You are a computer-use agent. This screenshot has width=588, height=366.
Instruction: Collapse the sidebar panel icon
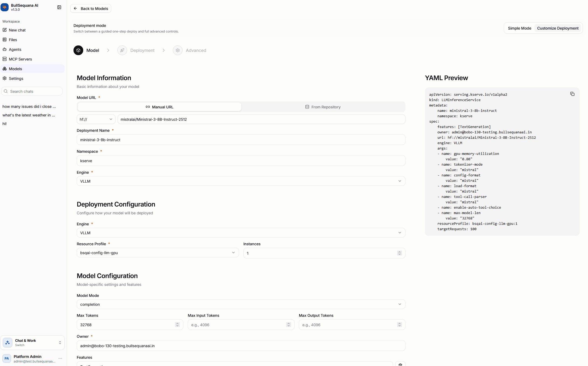click(x=59, y=7)
